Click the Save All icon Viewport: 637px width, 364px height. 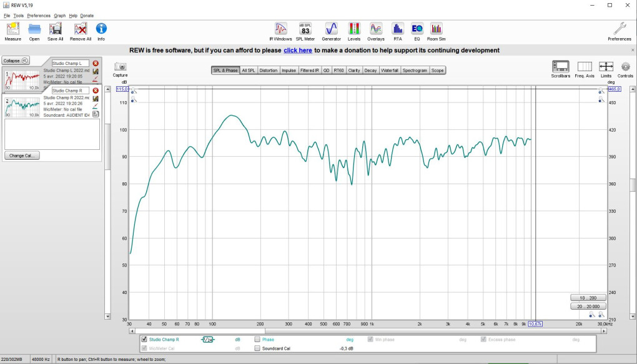(55, 29)
